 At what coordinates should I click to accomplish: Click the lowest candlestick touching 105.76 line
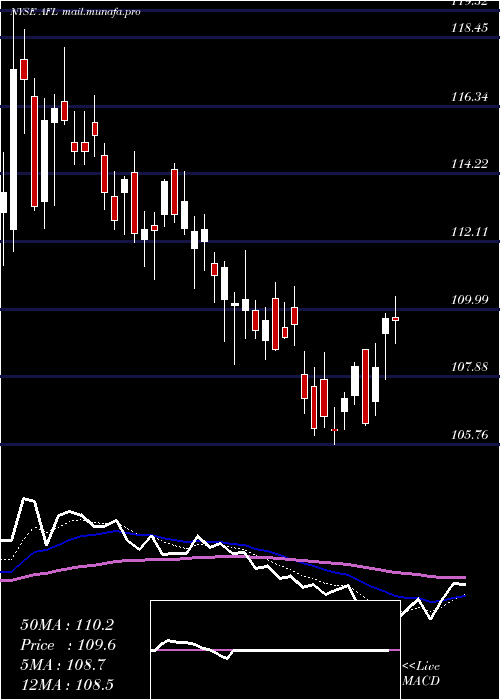(334, 429)
